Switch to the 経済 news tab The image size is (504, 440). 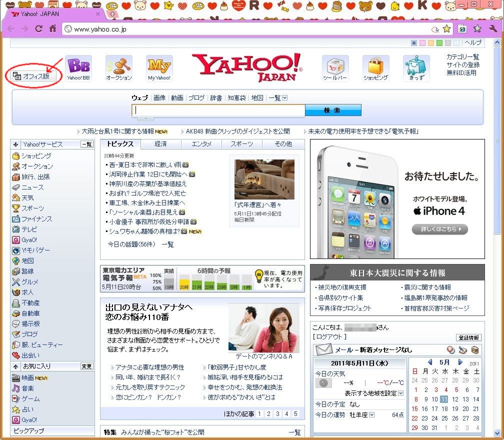[x=160, y=144]
